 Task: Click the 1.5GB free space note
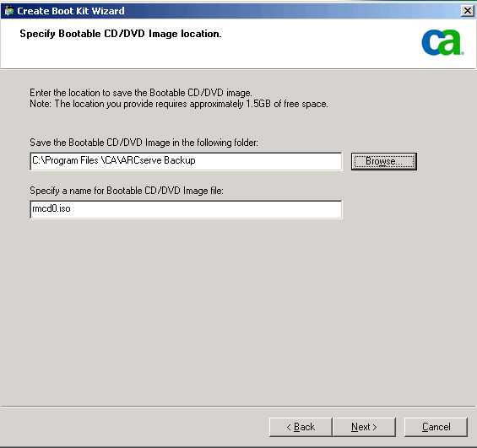pos(179,104)
